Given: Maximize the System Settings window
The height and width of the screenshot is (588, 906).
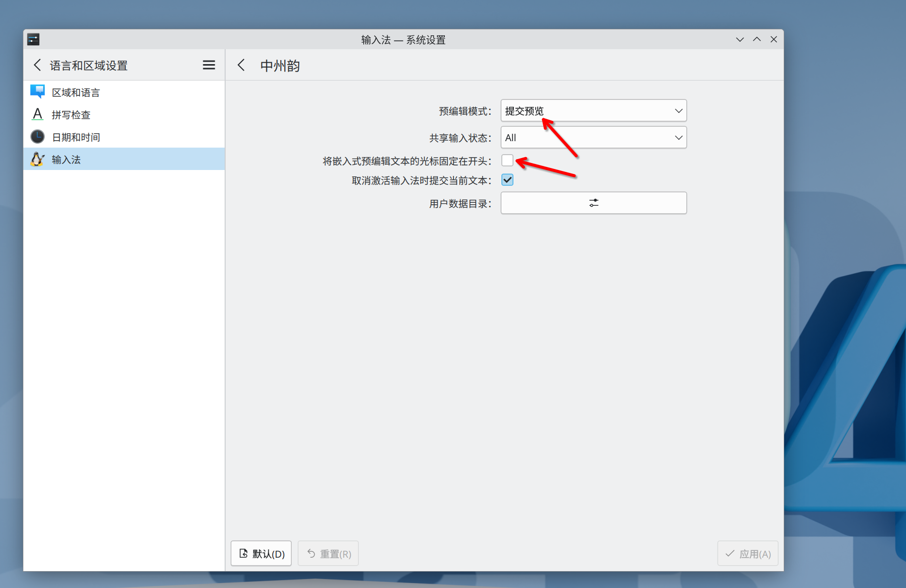Looking at the screenshot, I should coord(757,39).
